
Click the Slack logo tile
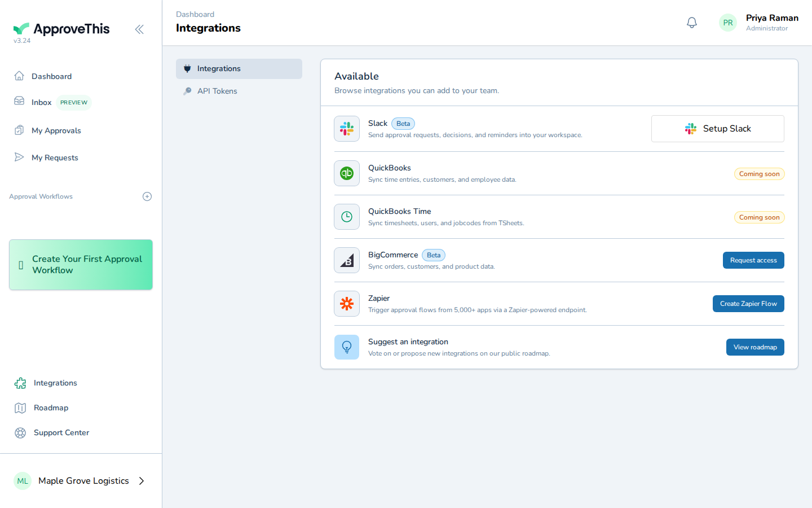pos(347,129)
